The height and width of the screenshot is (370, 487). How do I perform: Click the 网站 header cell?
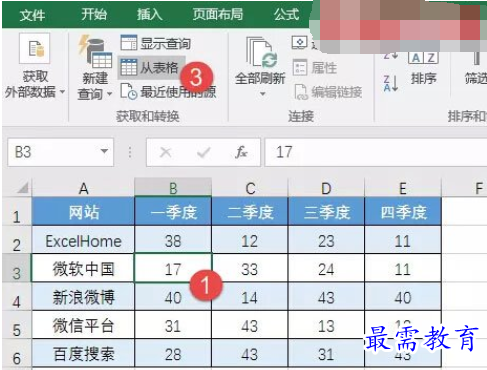point(83,212)
